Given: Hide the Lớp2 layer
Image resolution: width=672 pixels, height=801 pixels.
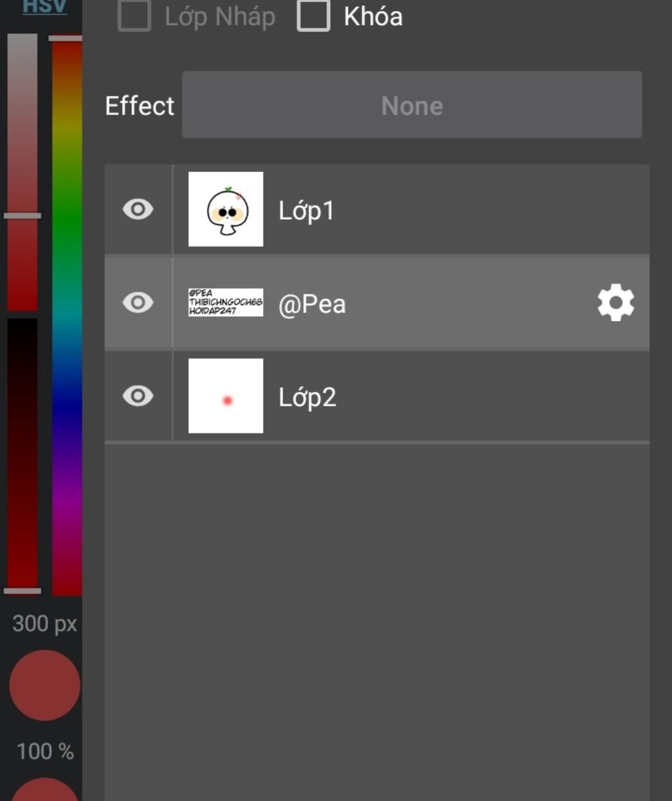Looking at the screenshot, I should [138, 396].
